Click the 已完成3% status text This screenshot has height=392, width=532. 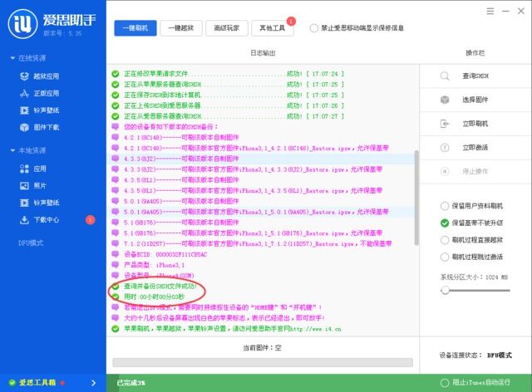coord(131,383)
